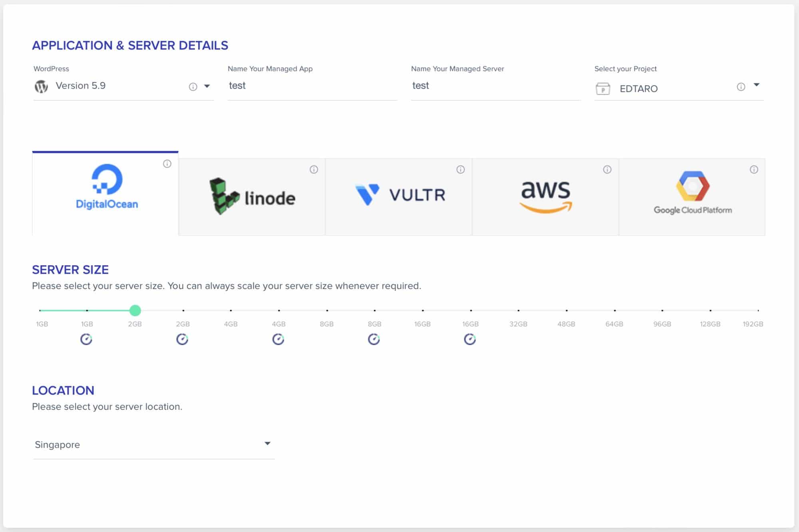Click the info icon on DigitalOcean card
The height and width of the screenshot is (532, 799).
[167, 164]
